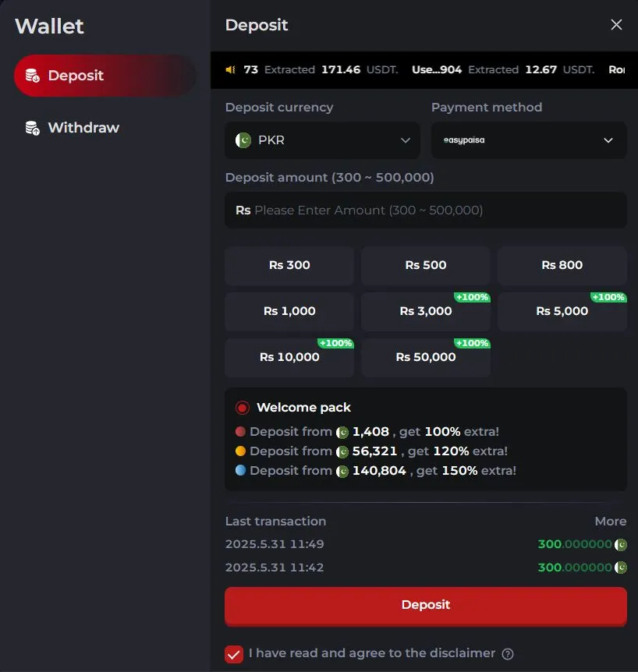
Task: Click the yellow dot for 120% extra tier
Action: click(240, 451)
